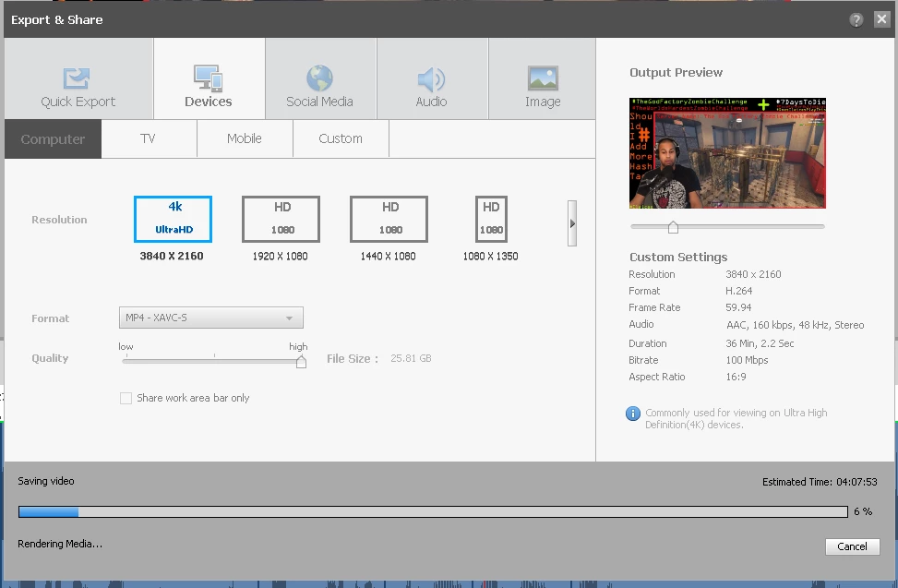Choose the HD 1440 x 1080 preset
Screen dimensions: 898x588
389,220
